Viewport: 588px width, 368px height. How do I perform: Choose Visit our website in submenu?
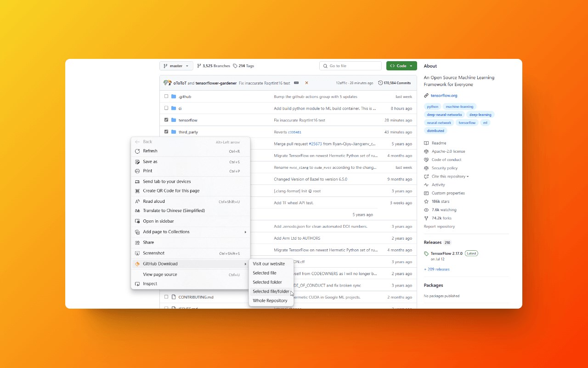pos(271,264)
